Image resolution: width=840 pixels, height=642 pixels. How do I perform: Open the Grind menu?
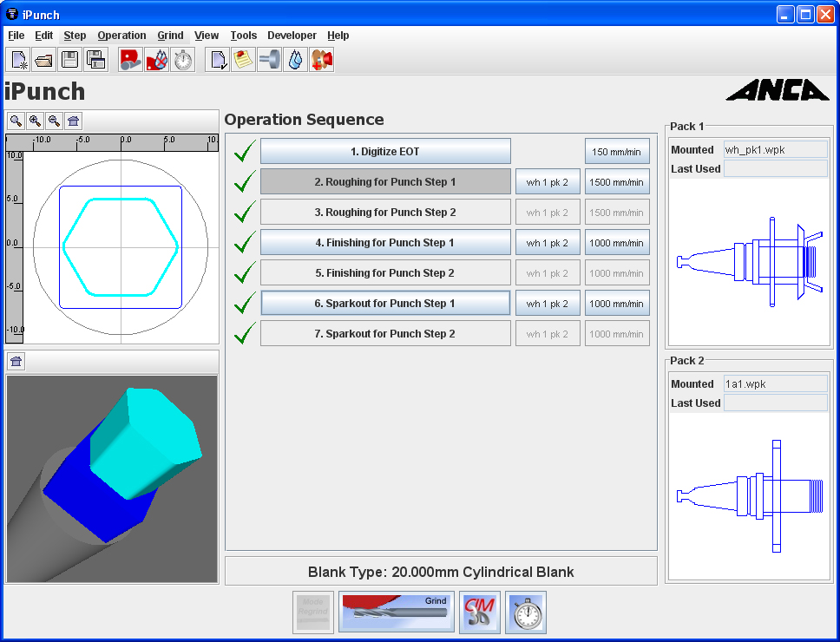pyautogui.click(x=170, y=36)
